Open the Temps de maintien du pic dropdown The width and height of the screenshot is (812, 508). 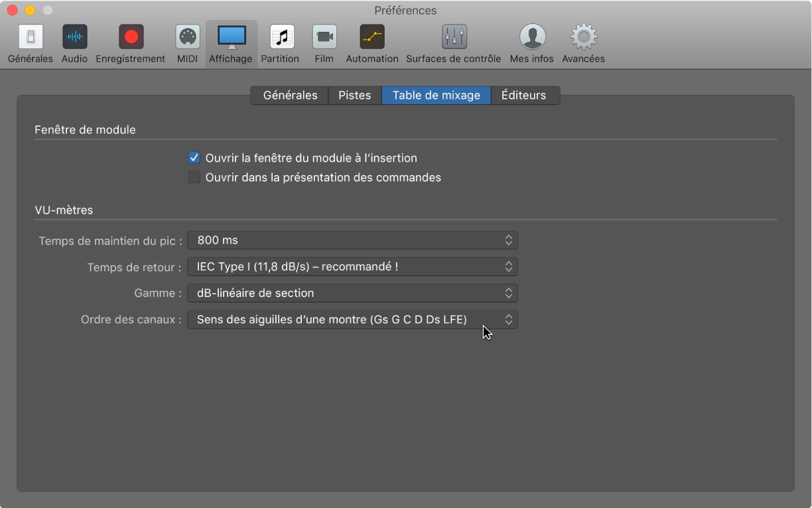click(x=352, y=240)
